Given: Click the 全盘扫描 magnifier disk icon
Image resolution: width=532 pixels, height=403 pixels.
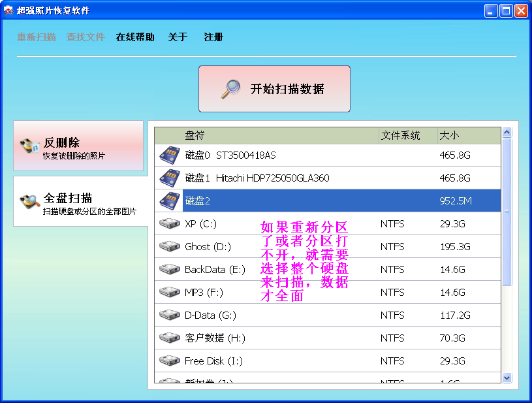Looking at the screenshot, I should (30, 201).
